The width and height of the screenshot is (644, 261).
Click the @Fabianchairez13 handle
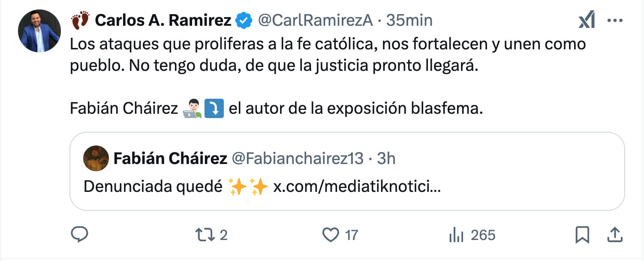pos(298,159)
